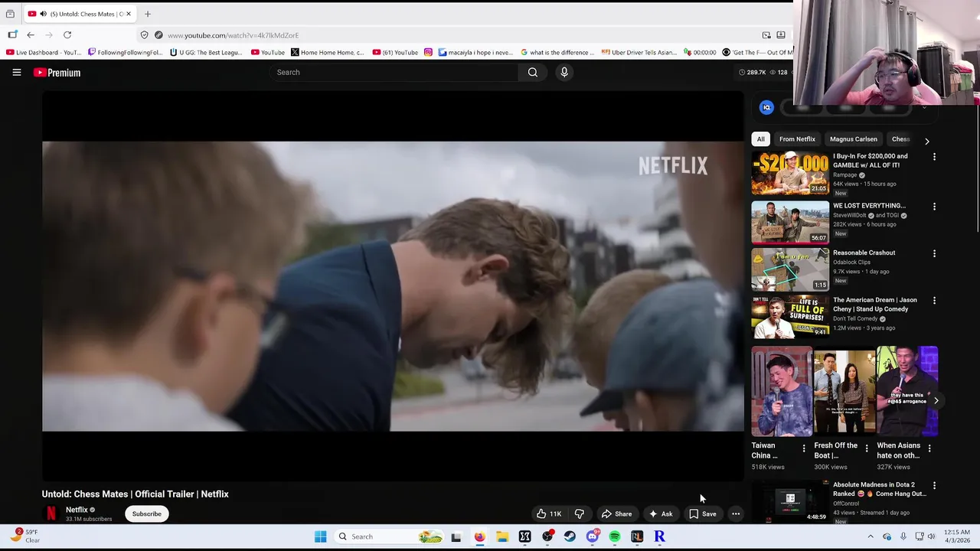Open options for Reasonable Crashout video
This screenshot has height=551, width=980.
pyautogui.click(x=934, y=253)
